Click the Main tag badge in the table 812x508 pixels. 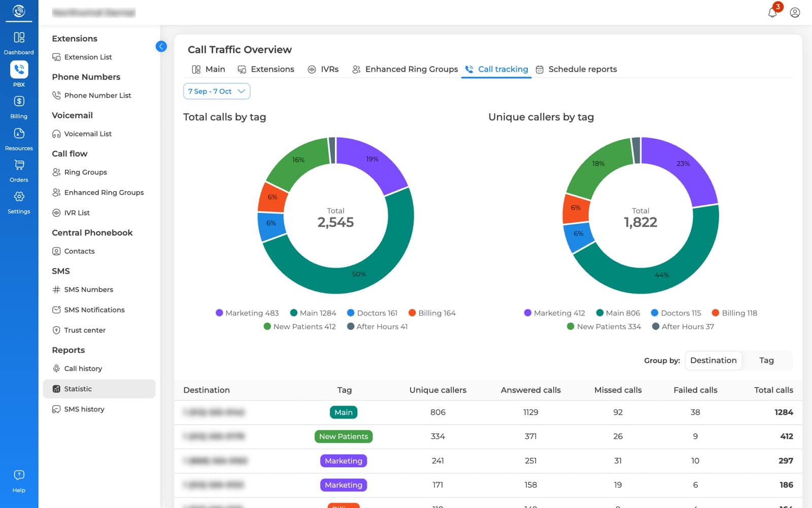coord(344,412)
